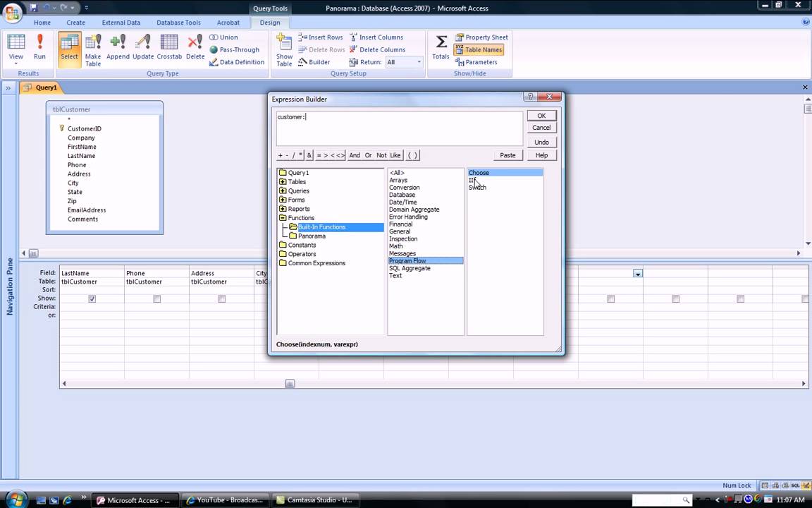Collapse the Functions folder

click(x=283, y=218)
